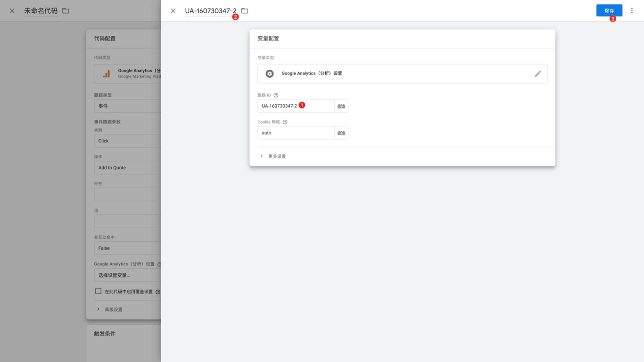Click the pencil edit icon for variable type
Screen dimensions: 644x362
coord(537,74)
